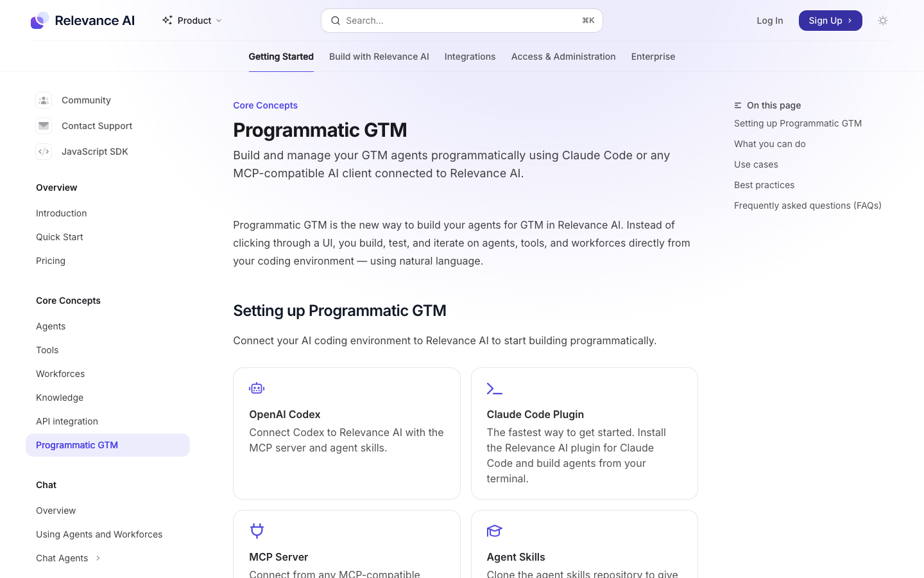Viewport: 924px width, 578px height.
Task: Focus the Search input field
Action: tap(462, 21)
